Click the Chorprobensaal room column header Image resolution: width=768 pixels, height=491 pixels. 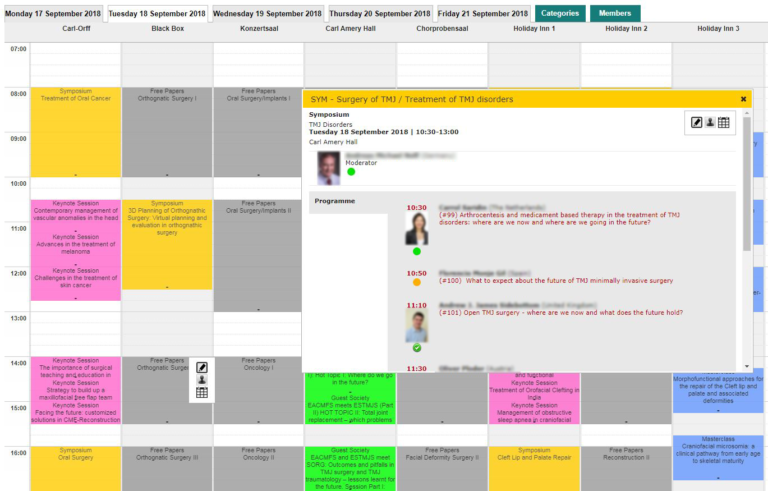(x=442, y=28)
